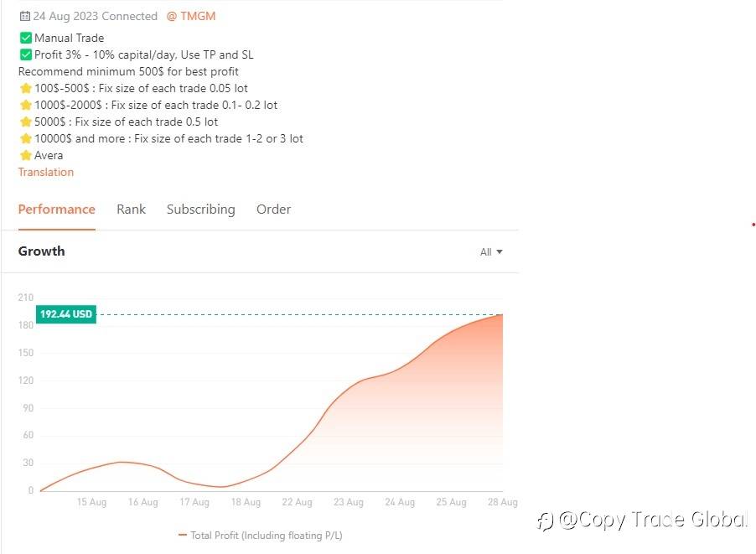The width and height of the screenshot is (756, 554).
Task: Click the Translation link
Action: click(46, 172)
